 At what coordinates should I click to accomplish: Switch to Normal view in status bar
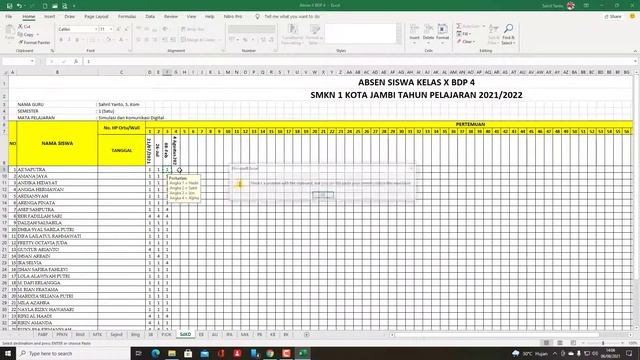click(x=546, y=343)
